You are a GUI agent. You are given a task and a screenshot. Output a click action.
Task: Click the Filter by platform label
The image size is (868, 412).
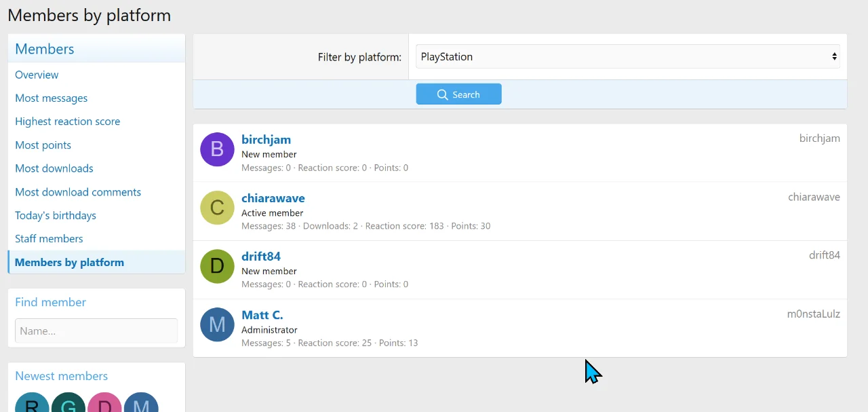coord(359,57)
